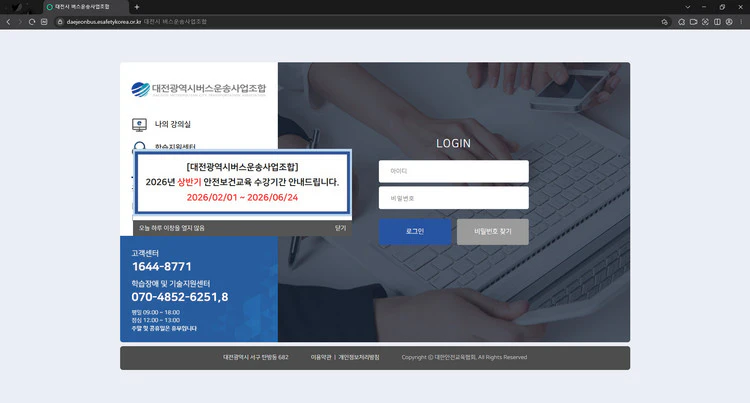Open the browser menu at toolbar far right

[741, 21]
